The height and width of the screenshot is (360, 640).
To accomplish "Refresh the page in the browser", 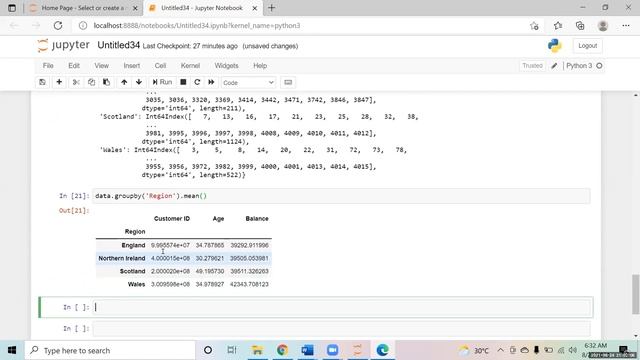I will click(58, 25).
